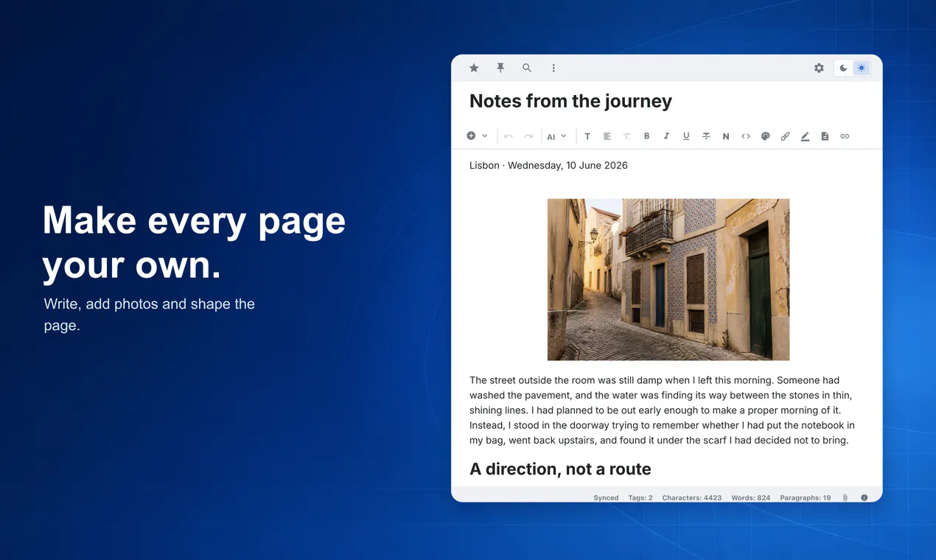Image resolution: width=936 pixels, height=560 pixels.
Task: Click the note title "Notes from the journey"
Action: [570, 101]
